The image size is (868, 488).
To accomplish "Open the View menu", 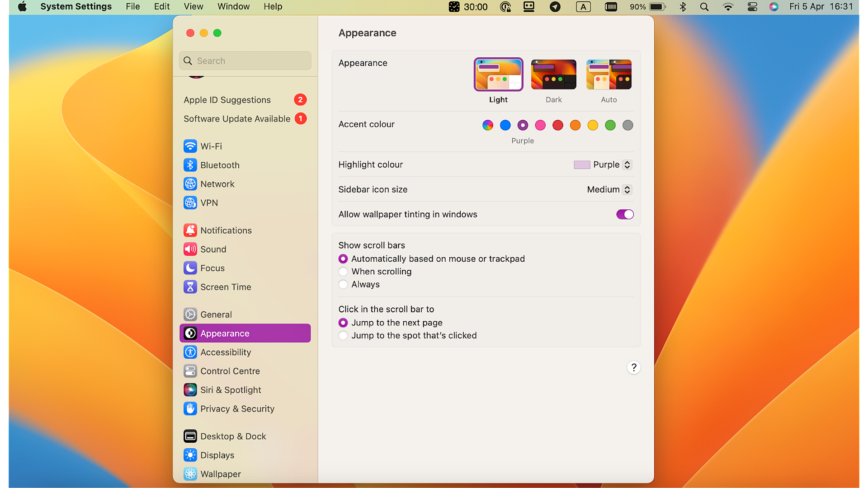I will [x=193, y=6].
